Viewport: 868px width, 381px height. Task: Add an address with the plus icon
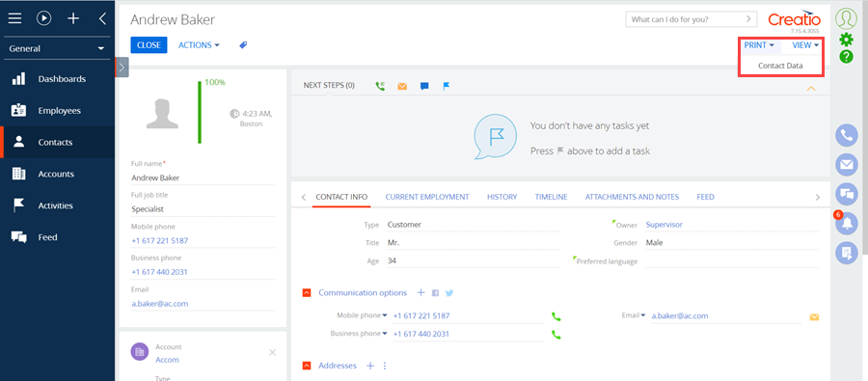click(x=370, y=366)
